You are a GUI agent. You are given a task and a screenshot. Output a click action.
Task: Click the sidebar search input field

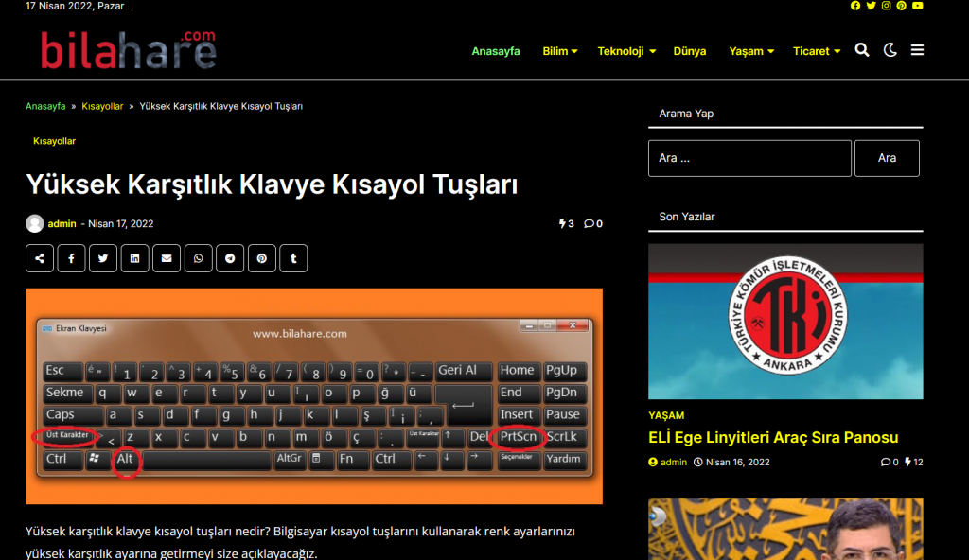point(749,158)
